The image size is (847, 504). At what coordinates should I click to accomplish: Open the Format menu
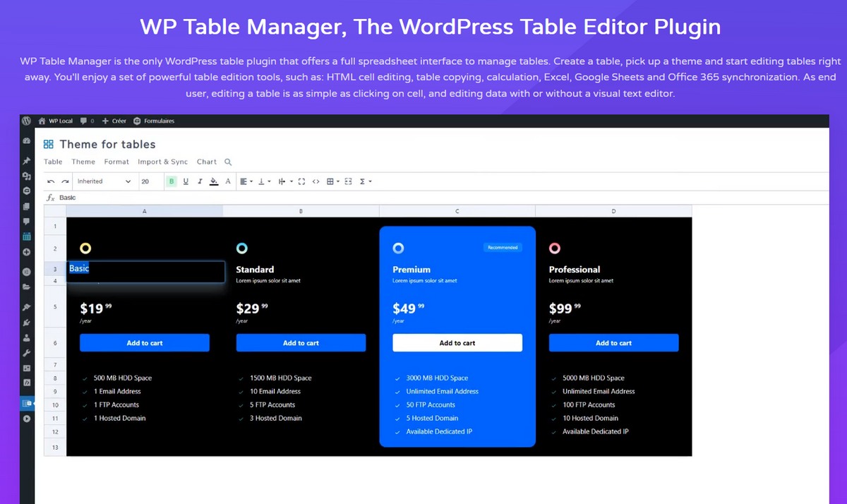click(x=116, y=162)
